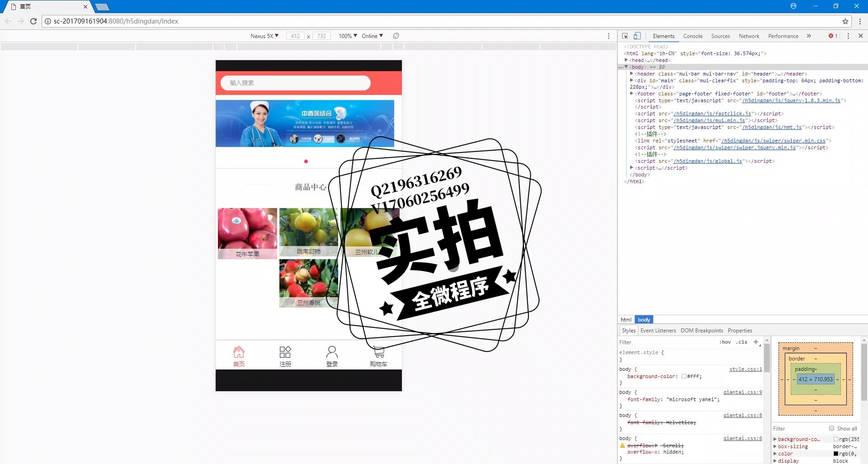
Task: Open the fastclick.js script link
Action: [712, 114]
